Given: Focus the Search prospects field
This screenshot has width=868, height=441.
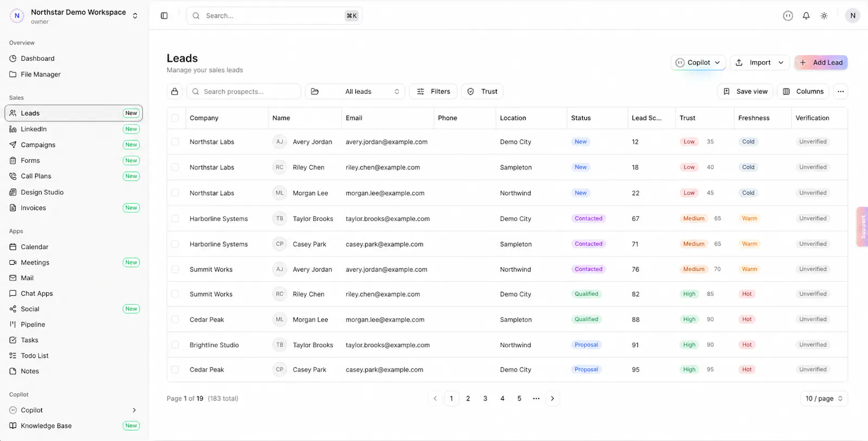Looking at the screenshot, I should pyautogui.click(x=244, y=92).
